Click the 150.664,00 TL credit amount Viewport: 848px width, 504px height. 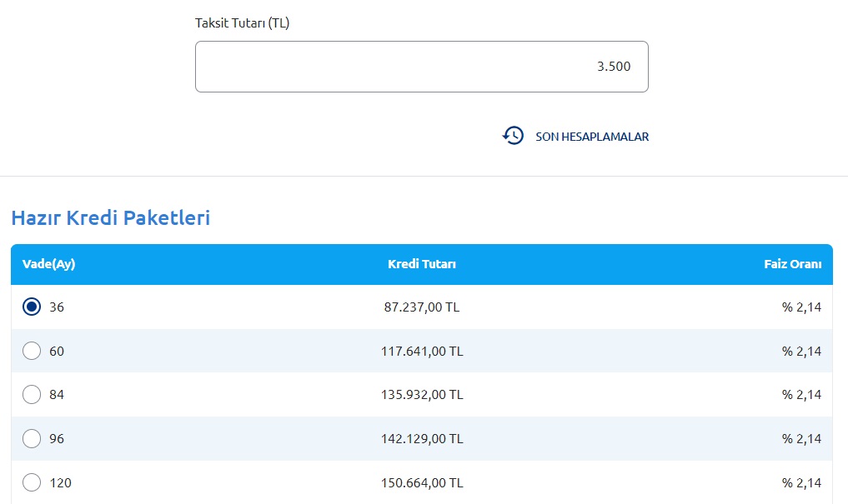[x=422, y=483]
